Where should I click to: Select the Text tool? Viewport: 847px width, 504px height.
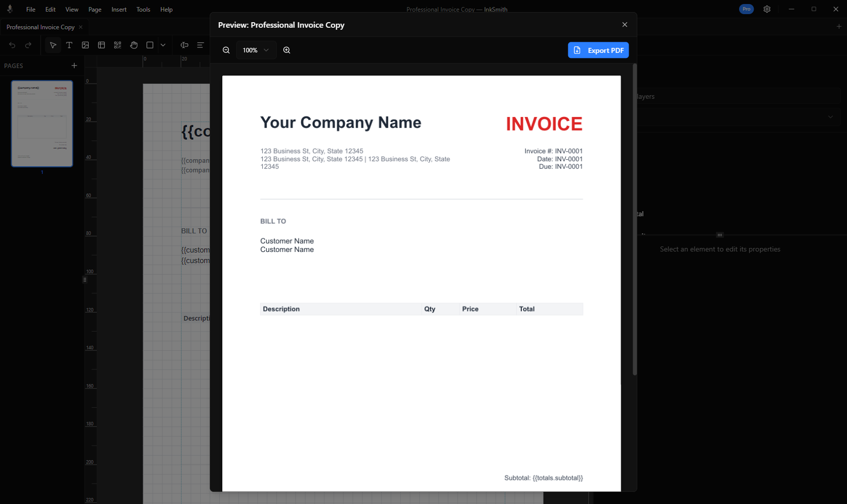(69, 45)
